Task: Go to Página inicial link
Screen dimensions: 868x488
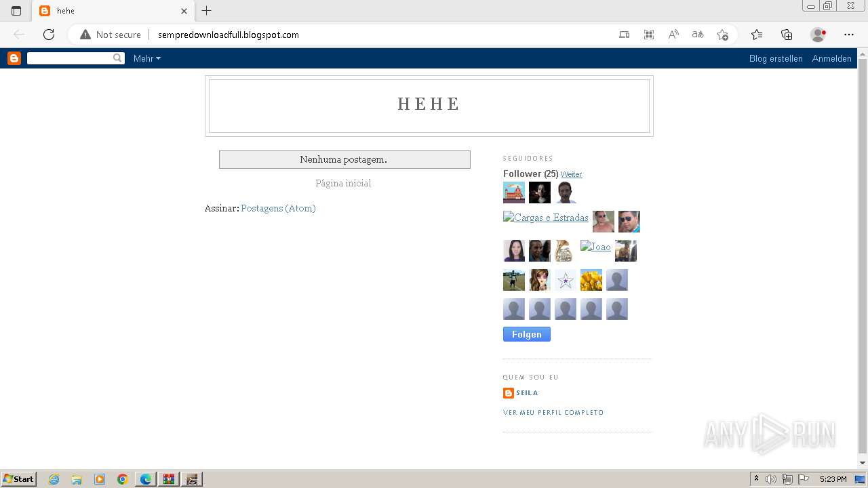Action: coord(343,183)
